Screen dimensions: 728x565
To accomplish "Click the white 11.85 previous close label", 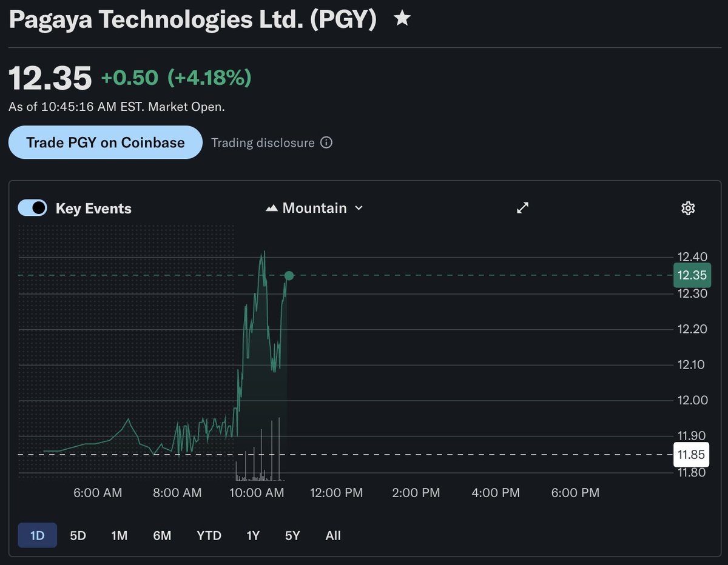I will click(x=692, y=455).
